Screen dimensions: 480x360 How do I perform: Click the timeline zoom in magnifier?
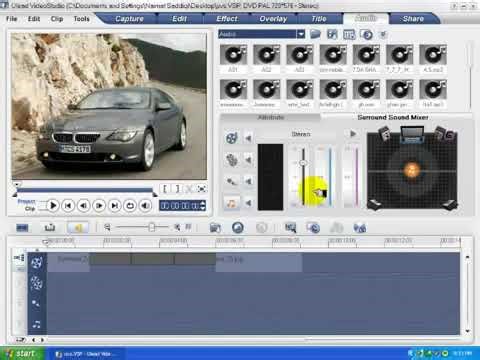(177, 227)
